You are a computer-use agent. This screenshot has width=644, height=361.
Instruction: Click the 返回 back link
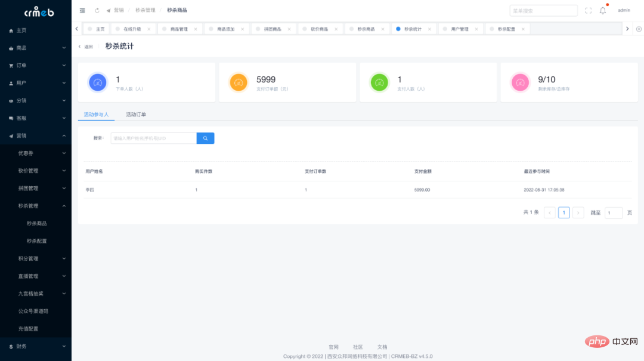[x=86, y=47]
